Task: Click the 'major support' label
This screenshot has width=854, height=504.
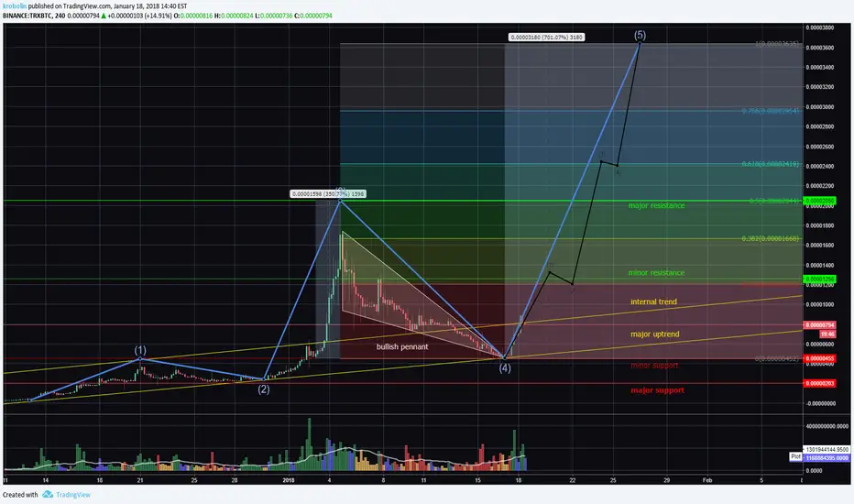Action: coord(657,390)
